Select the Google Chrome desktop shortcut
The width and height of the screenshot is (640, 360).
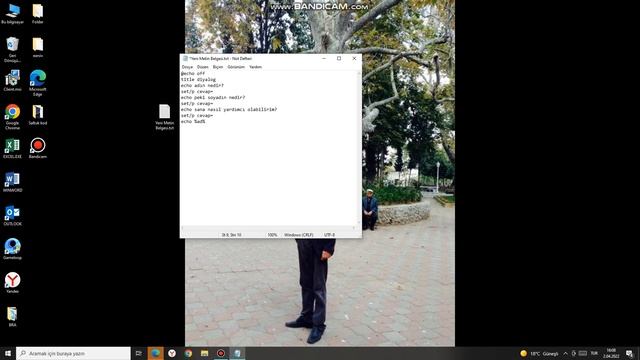12,117
